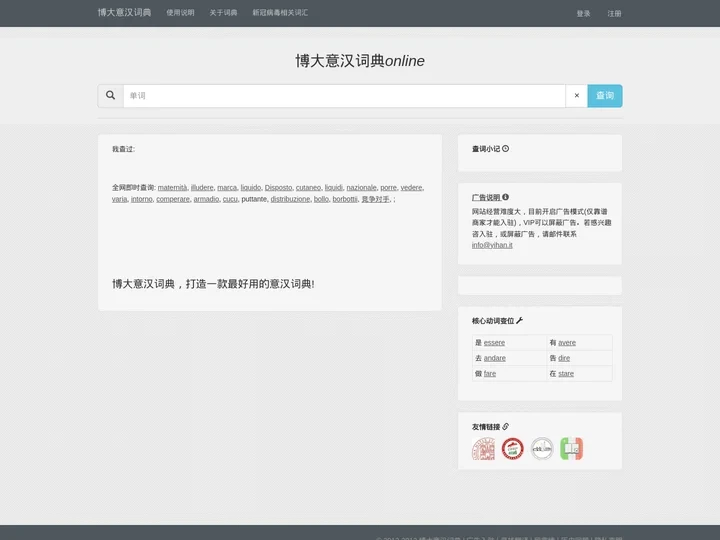Click the clock icon beside 查词小记

[x=506, y=149]
